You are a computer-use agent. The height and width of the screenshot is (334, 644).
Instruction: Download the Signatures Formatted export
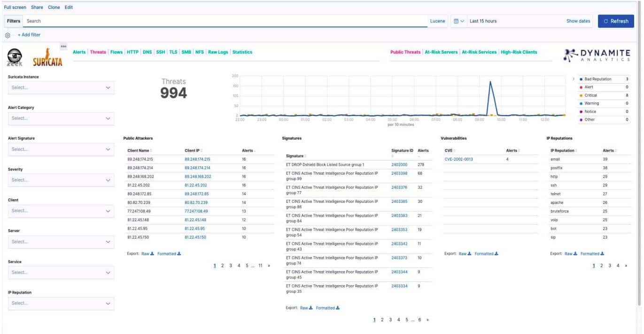point(328,308)
